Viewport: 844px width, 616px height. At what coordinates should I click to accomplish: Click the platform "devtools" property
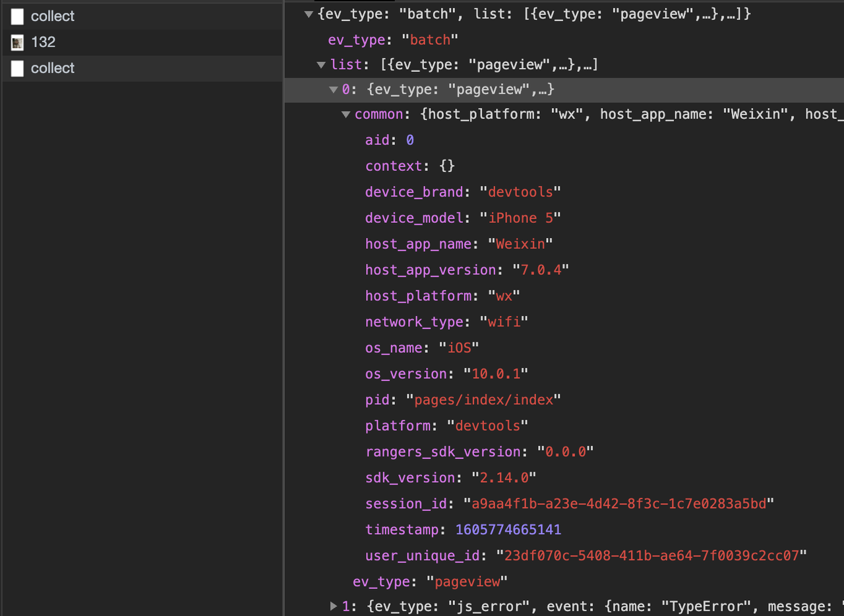pyautogui.click(x=447, y=426)
